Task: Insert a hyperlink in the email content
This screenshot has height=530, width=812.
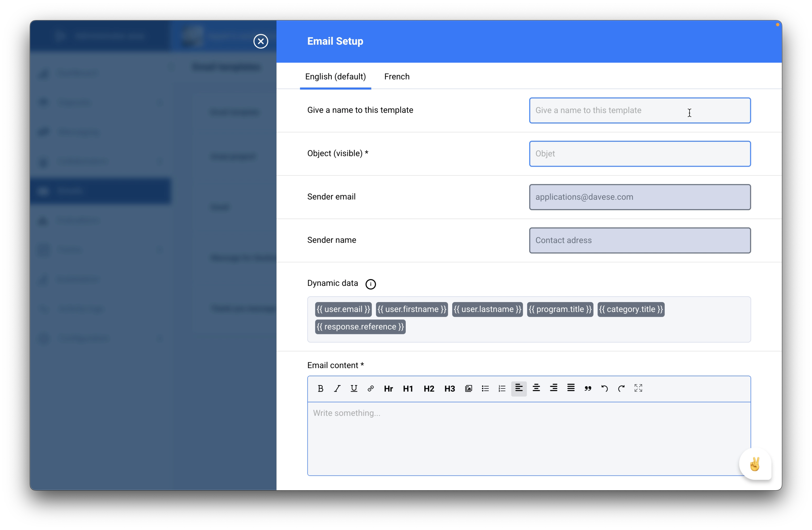Action: coord(371,389)
